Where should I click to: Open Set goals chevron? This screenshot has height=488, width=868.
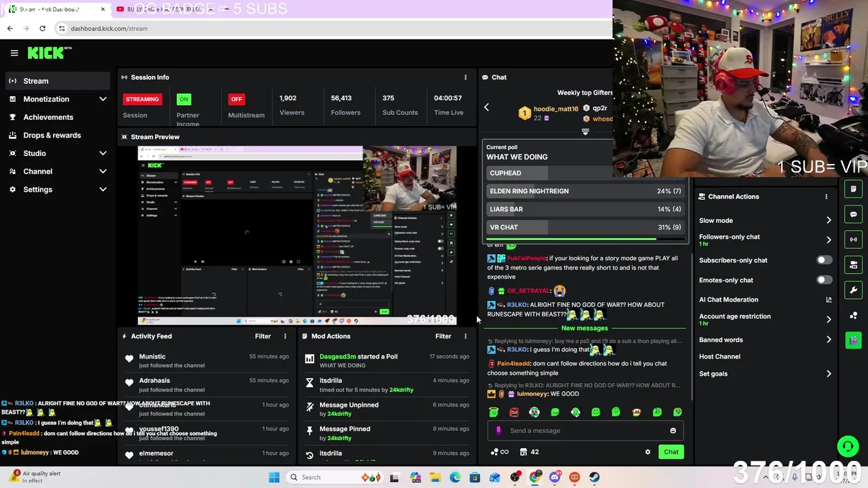click(829, 373)
